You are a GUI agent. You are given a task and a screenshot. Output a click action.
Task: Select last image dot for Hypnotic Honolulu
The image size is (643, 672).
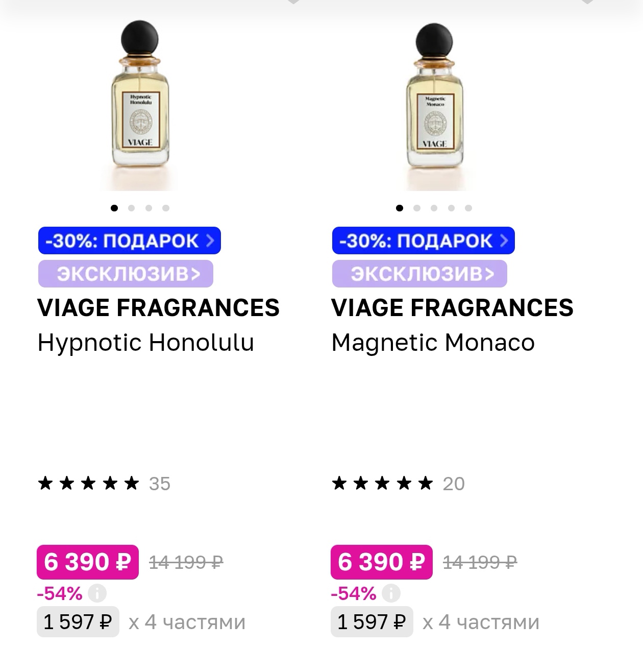(x=166, y=208)
